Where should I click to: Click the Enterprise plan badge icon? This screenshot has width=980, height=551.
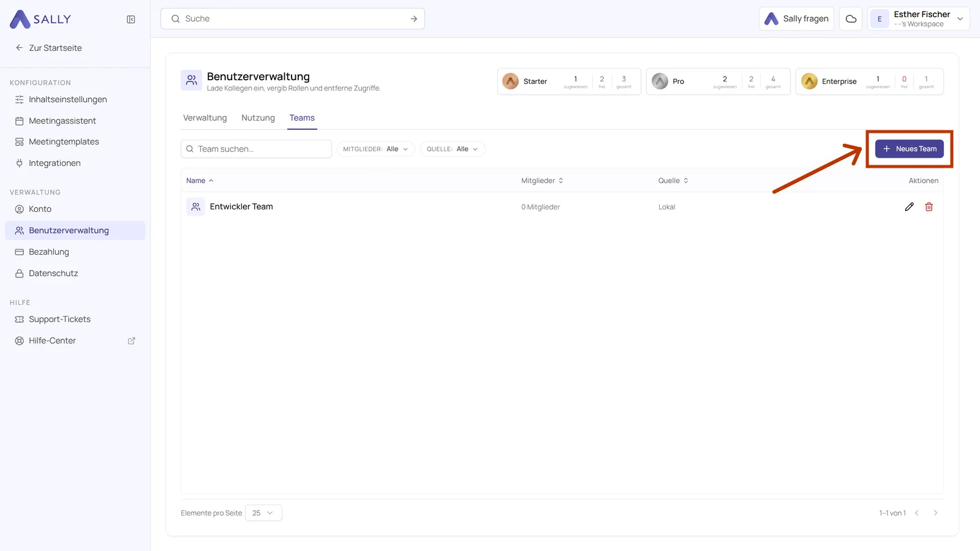point(809,81)
